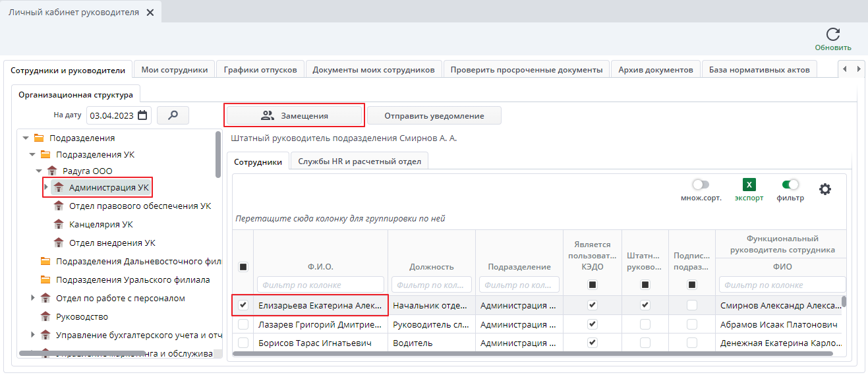
Task: Click the magnifier search button
Action: (173, 115)
